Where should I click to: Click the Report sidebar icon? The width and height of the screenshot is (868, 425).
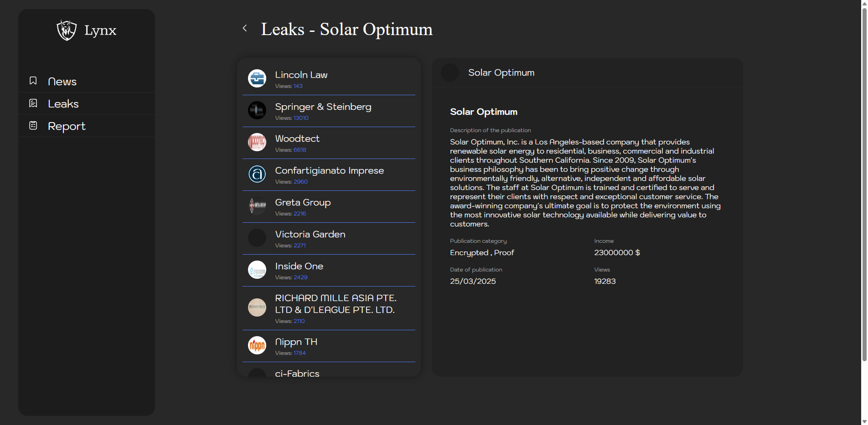pos(33,126)
